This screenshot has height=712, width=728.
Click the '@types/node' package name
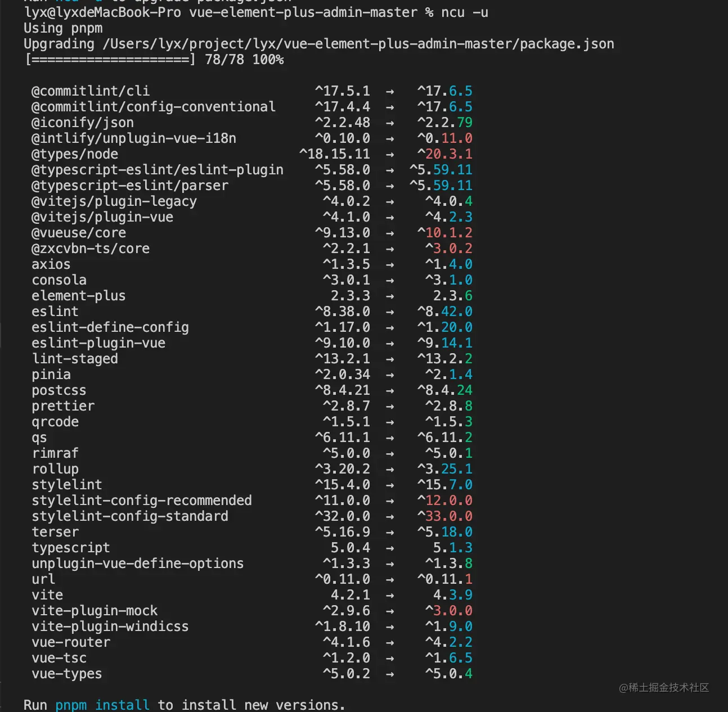(75, 154)
